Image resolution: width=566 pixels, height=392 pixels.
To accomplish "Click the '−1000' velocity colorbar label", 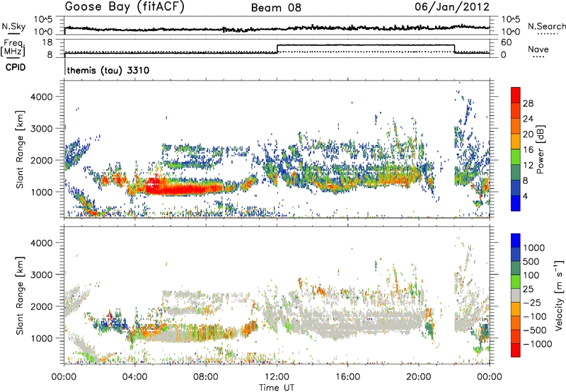I will pos(538,344).
